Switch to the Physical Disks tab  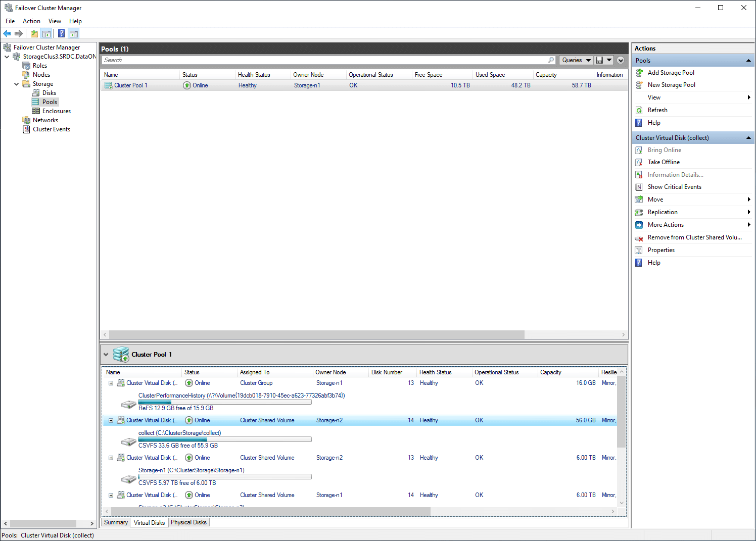[188, 522]
